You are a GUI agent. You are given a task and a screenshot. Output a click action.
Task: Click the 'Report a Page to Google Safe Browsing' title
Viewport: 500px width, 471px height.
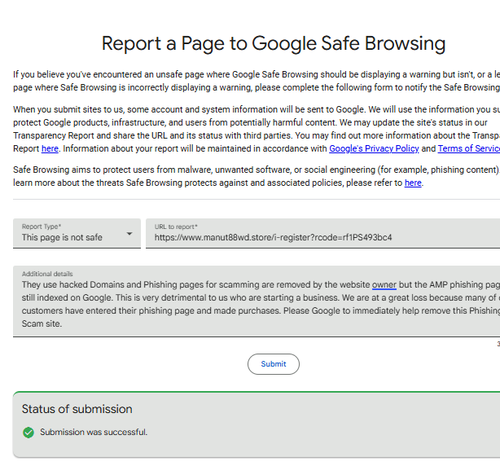pos(273,44)
